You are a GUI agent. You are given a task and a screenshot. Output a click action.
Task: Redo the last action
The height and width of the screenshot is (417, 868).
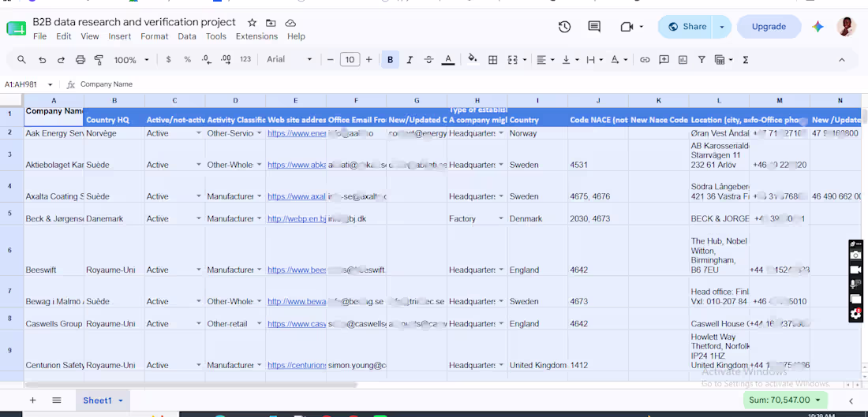tap(61, 60)
